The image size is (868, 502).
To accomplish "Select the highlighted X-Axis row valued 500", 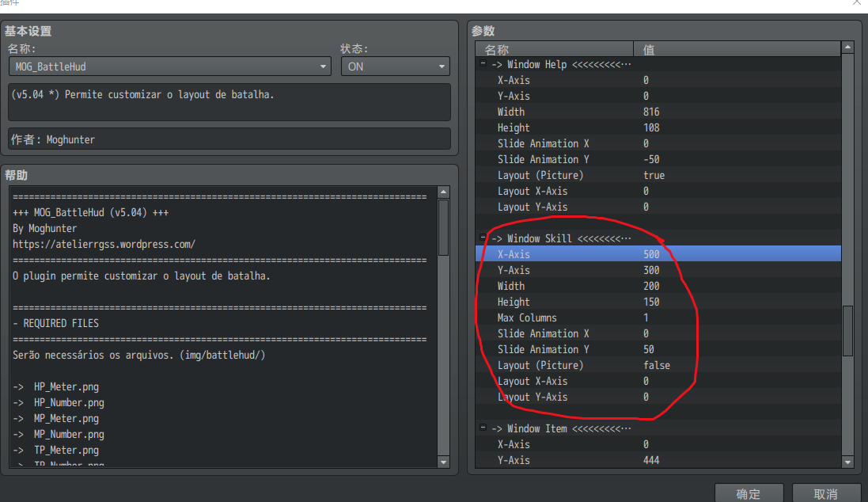I will pos(658,254).
